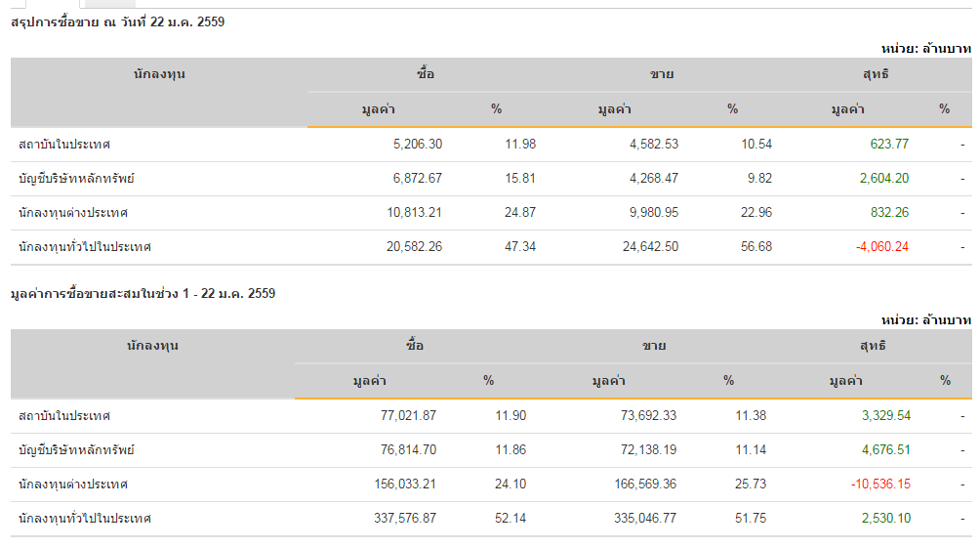The height and width of the screenshot is (548, 980).
Task: Click the สุทธิ column header in the daily table
Action: [876, 74]
